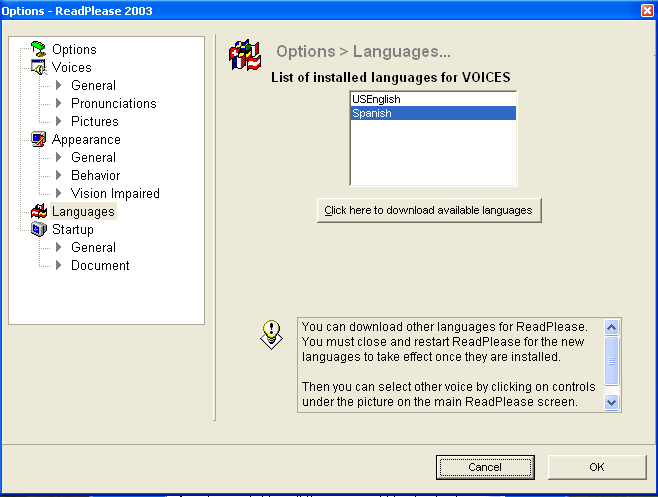
Task: Select Voices category in tree
Action: tap(72, 67)
